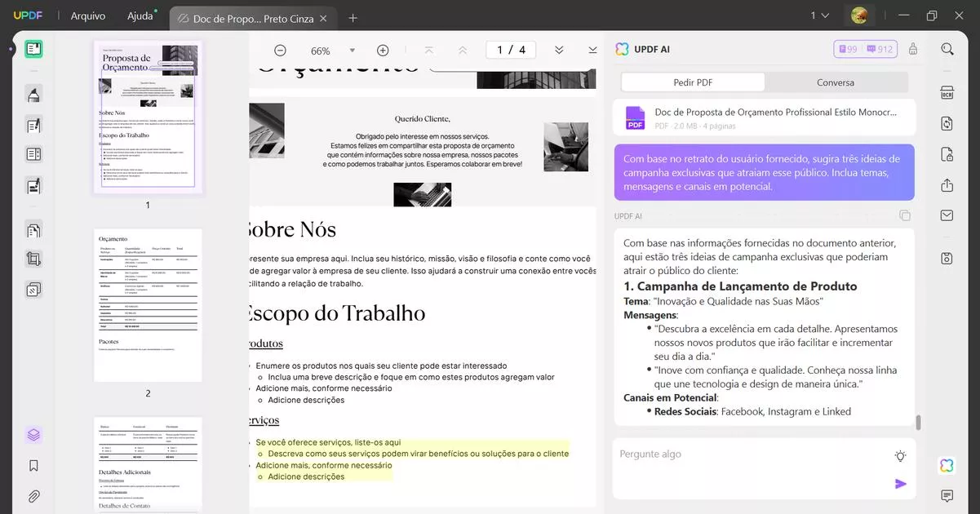Select the search icon on the right panel
Image resolution: width=980 pixels, height=514 pixels.
tap(946, 47)
